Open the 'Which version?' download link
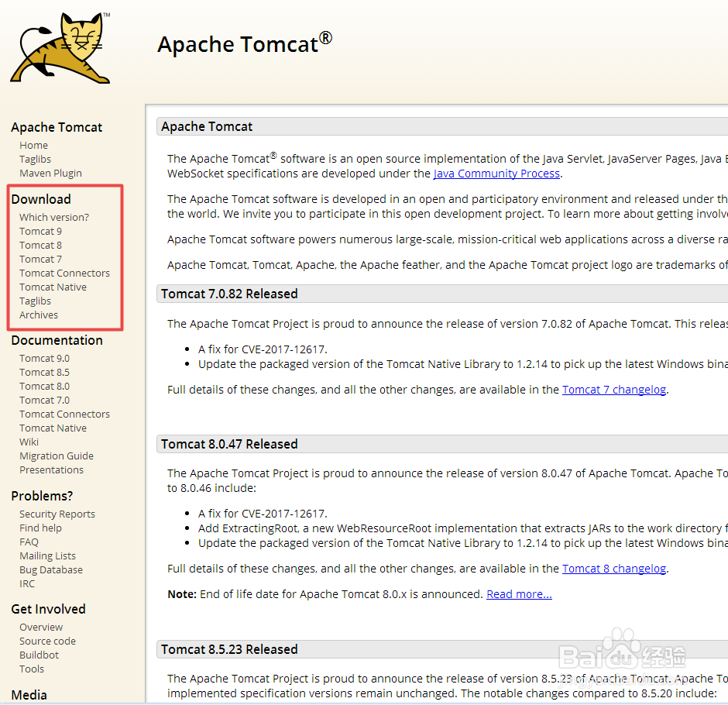728x705 pixels. coord(54,218)
